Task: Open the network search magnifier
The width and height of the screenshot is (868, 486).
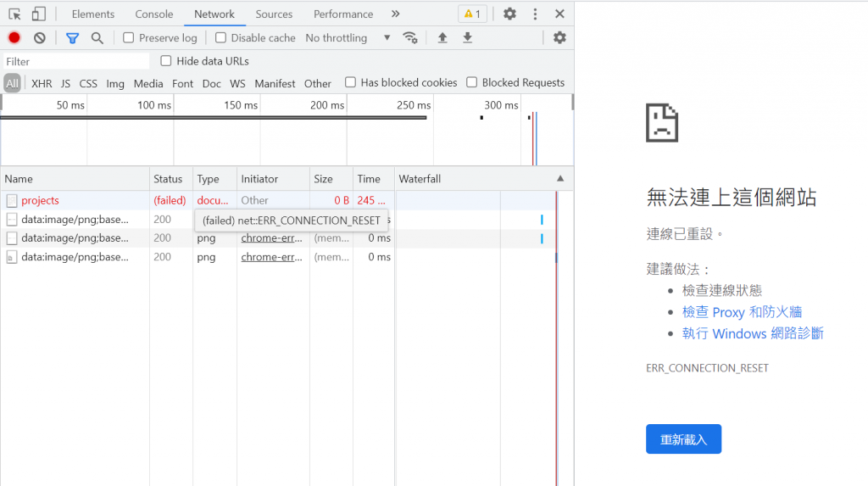Action: [x=97, y=37]
